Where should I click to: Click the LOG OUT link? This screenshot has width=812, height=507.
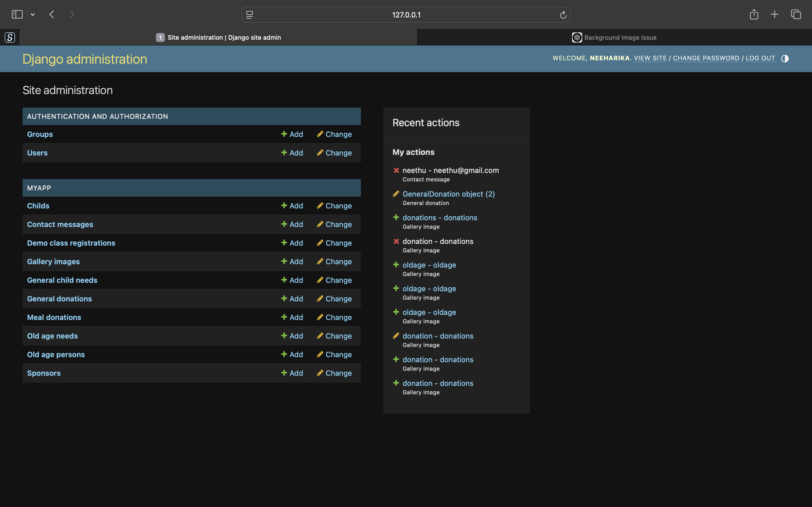tap(760, 58)
